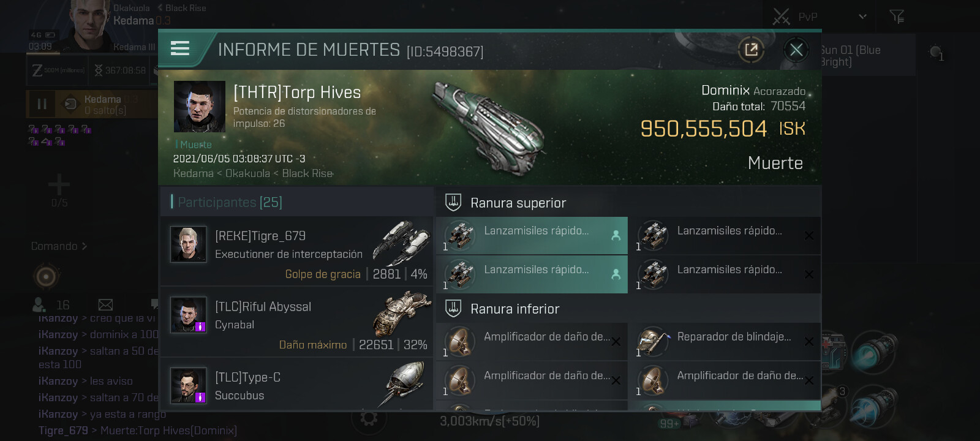Select Tigre_679 participant entry

297,251
